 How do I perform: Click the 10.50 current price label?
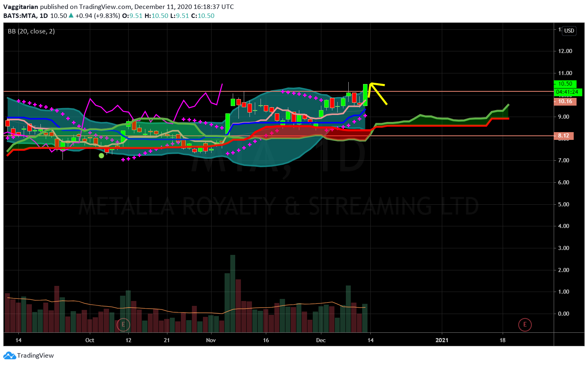point(565,84)
